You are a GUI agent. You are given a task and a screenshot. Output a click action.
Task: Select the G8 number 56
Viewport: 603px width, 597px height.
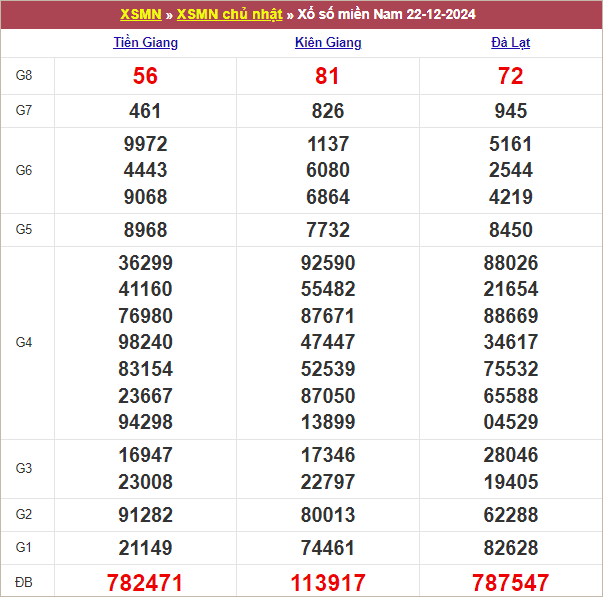145,76
